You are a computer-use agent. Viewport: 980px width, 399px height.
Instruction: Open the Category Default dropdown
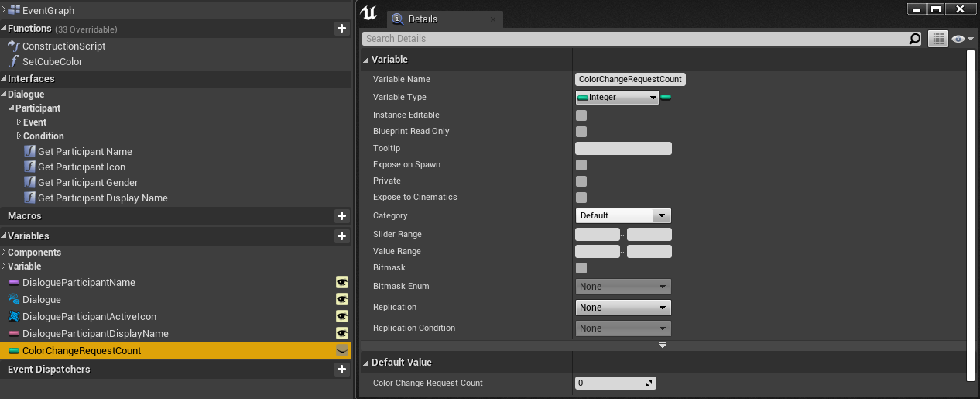point(623,215)
